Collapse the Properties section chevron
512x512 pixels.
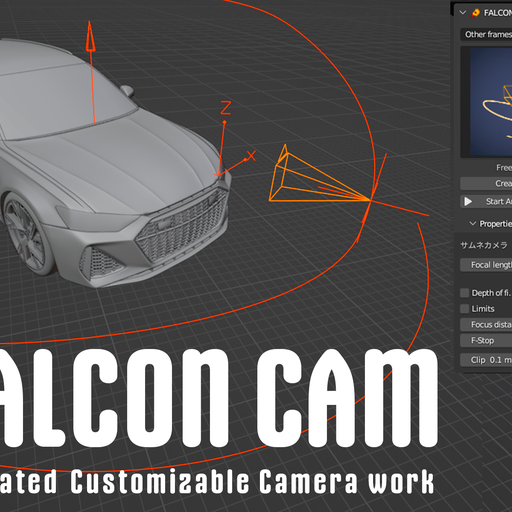pos(472,223)
